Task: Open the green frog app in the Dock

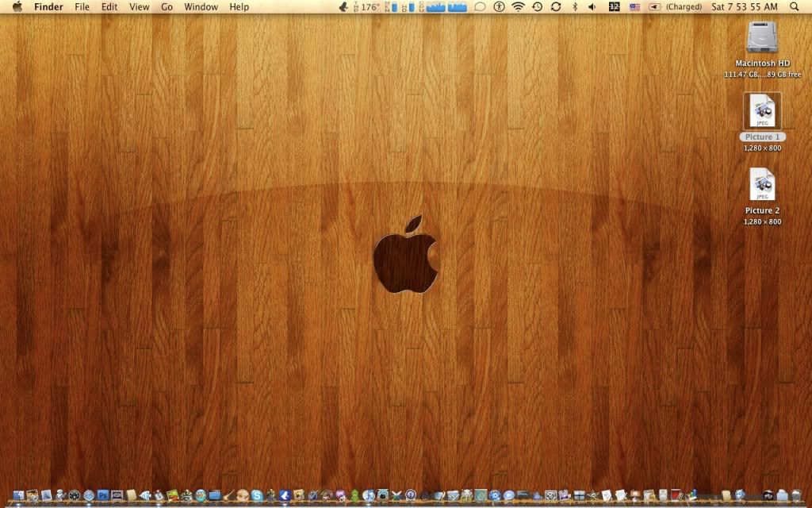Action: tap(354, 495)
